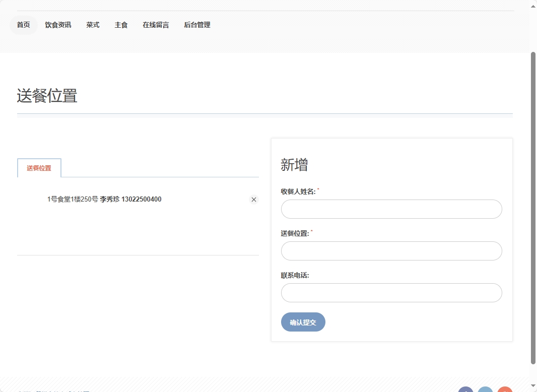Screen dimensions: 537x392
Task: Click the 送餐位置 input box in the 新增 form
Action: 391,251
